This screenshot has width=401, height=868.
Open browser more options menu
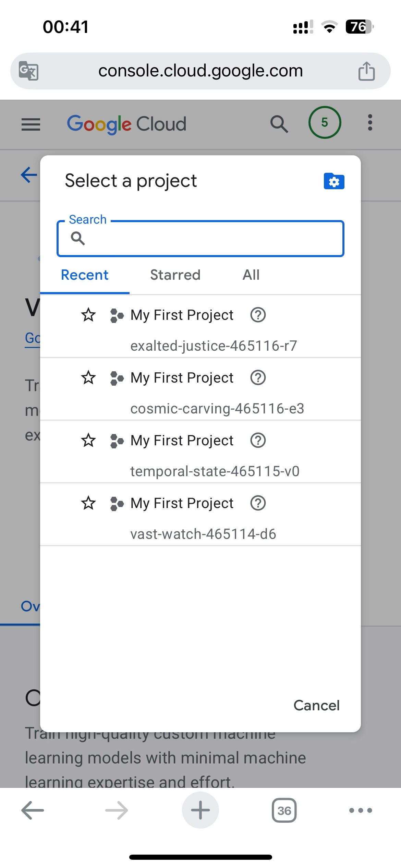pos(360,810)
